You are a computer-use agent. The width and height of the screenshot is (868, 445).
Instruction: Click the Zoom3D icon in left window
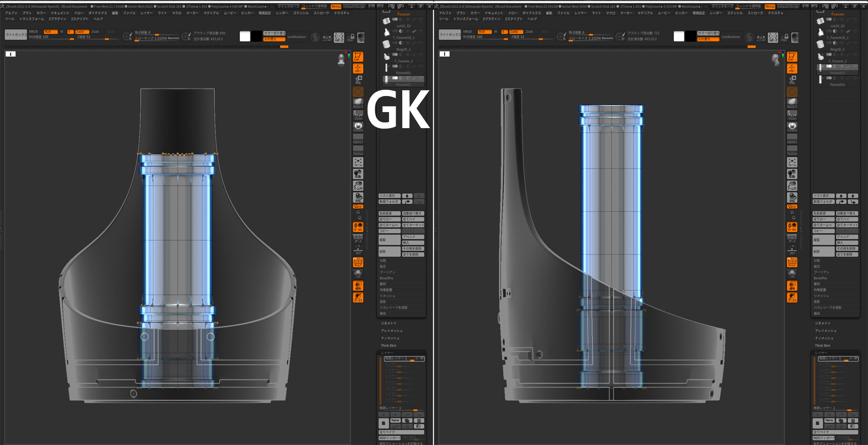click(358, 186)
